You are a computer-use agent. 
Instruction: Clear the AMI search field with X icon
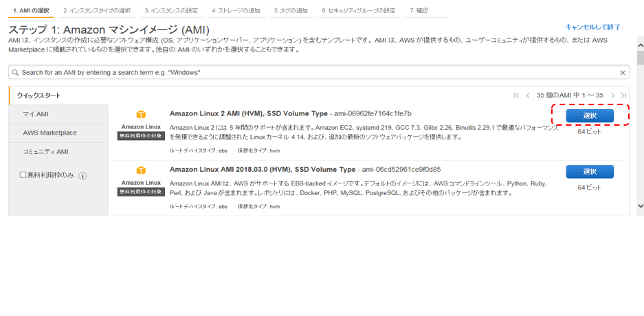622,73
